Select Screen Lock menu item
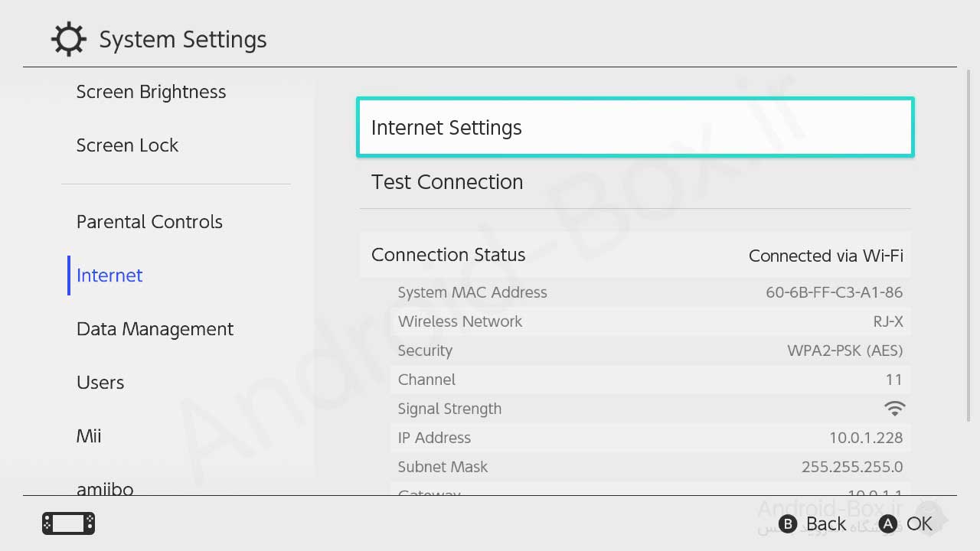The image size is (980, 551). click(x=127, y=145)
